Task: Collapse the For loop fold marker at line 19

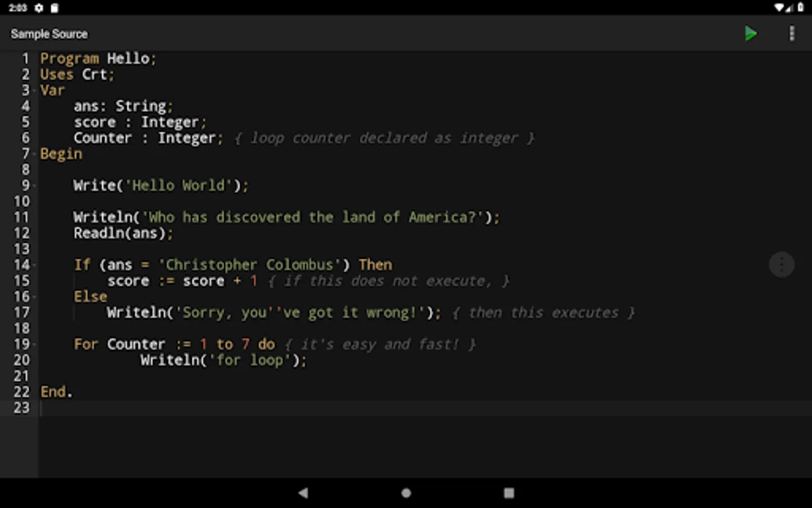Action: coord(35,344)
